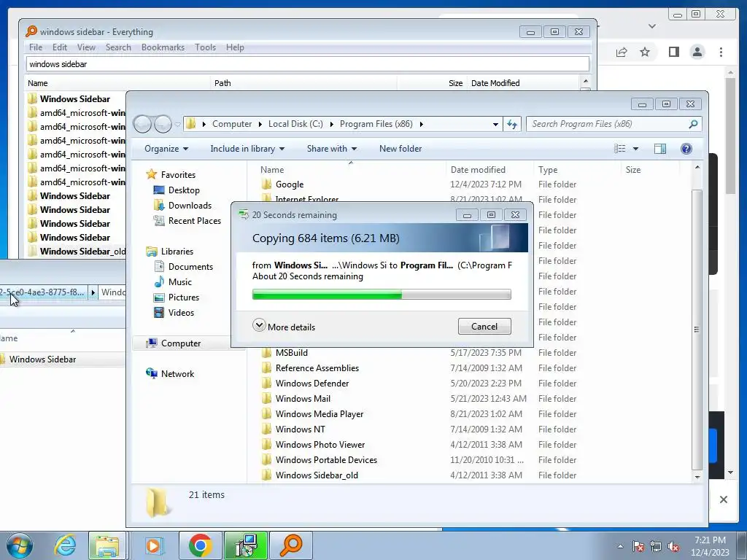Select the MSBuild folder row
The width and height of the screenshot is (747, 560).
point(419,353)
